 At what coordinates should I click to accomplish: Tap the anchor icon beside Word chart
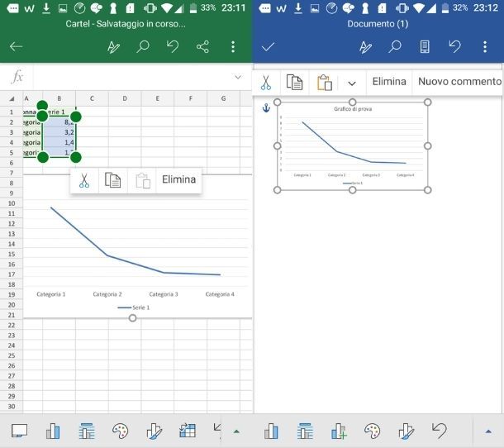[266, 108]
